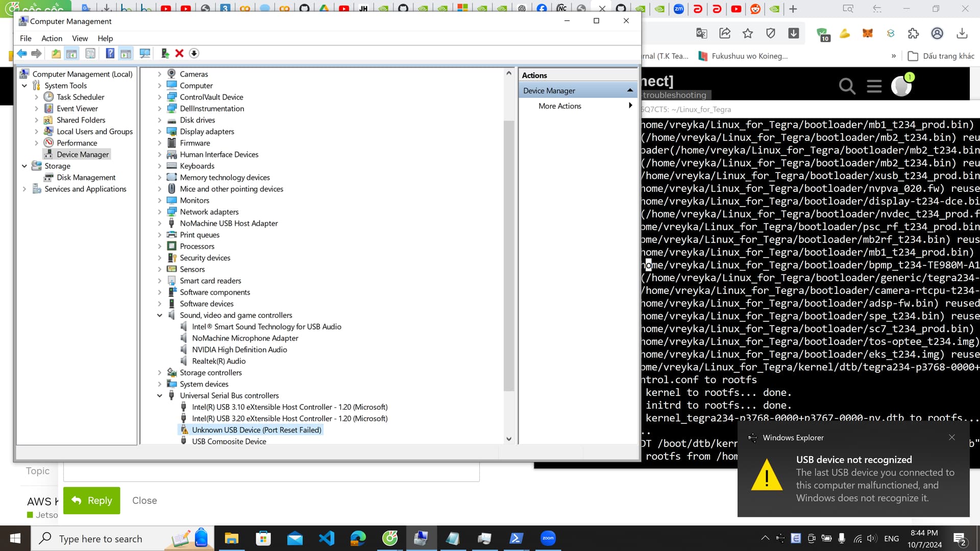Open the View menu
This screenshot has width=980, height=551.
80,38
